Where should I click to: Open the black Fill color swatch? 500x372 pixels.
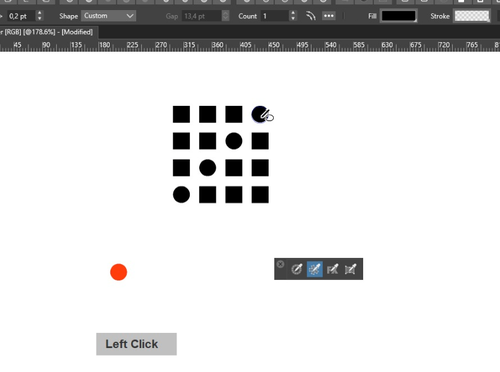click(x=399, y=16)
